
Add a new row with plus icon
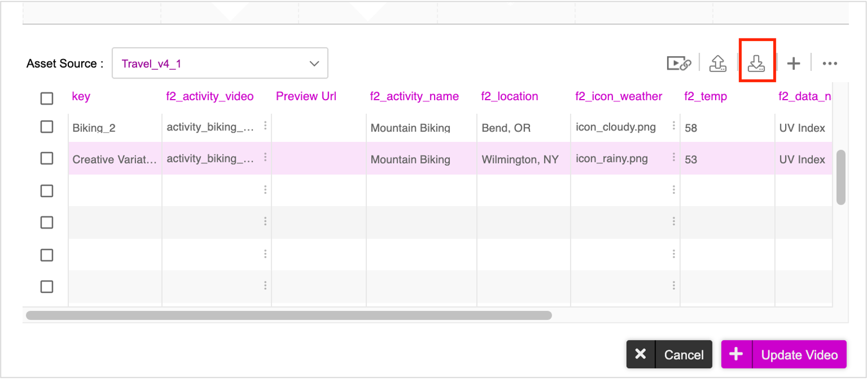[x=794, y=63]
